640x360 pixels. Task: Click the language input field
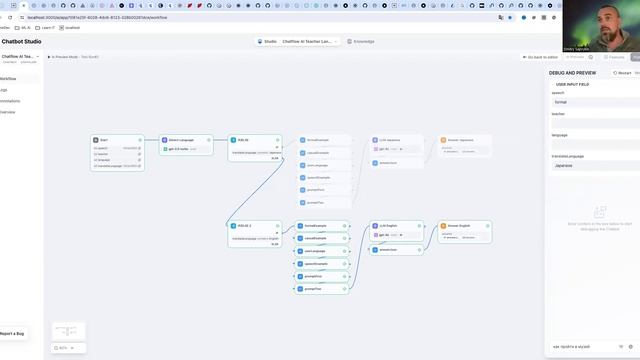point(596,144)
